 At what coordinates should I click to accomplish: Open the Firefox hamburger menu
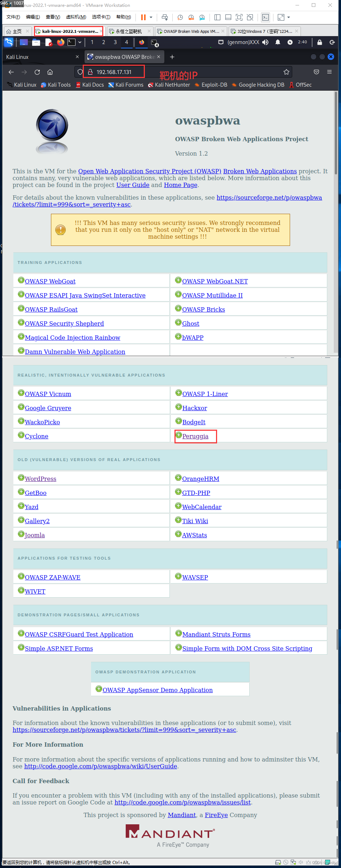[329, 72]
